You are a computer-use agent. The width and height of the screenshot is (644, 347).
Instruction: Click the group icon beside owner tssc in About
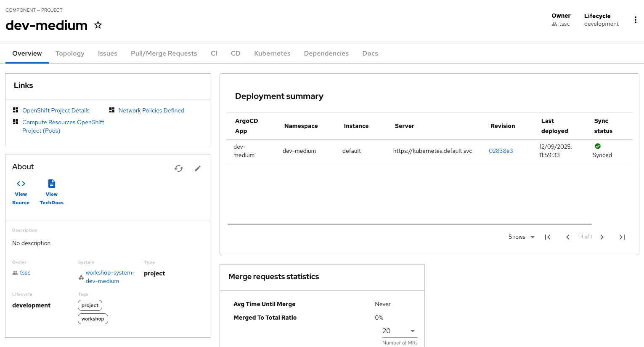(x=15, y=273)
